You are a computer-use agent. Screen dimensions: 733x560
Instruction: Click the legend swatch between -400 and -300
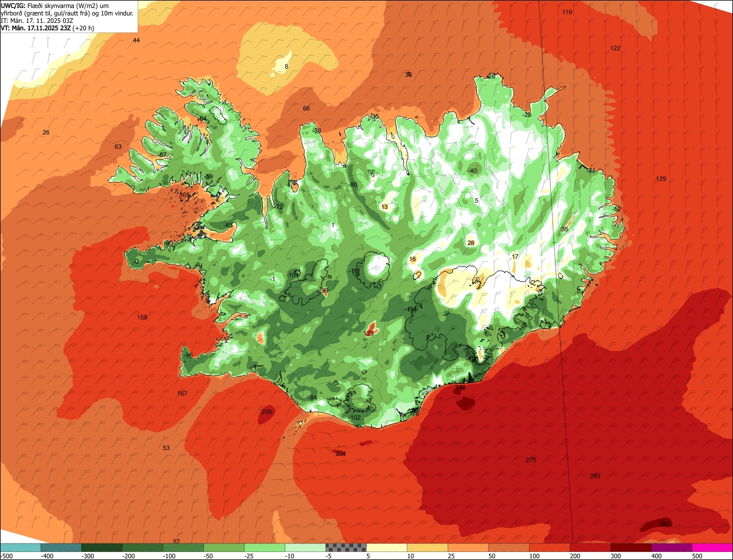(61, 547)
